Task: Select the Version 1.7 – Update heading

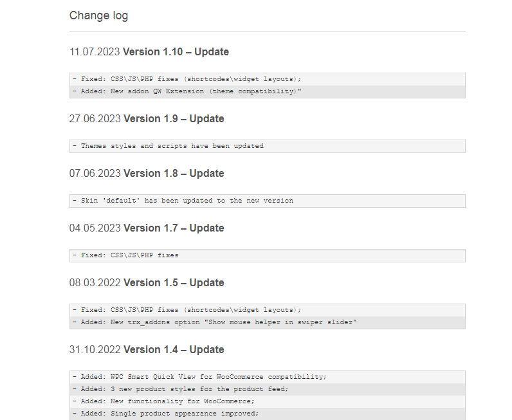Action: (174, 228)
